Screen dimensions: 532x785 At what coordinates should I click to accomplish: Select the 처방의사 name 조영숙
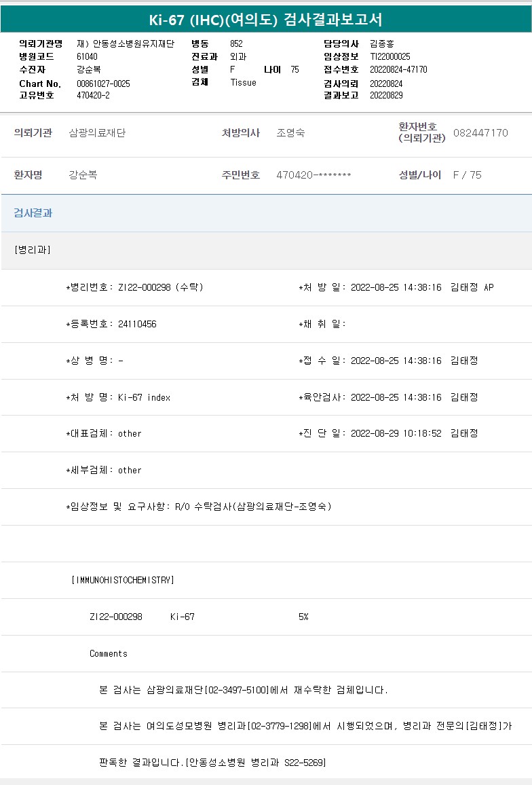(x=290, y=133)
